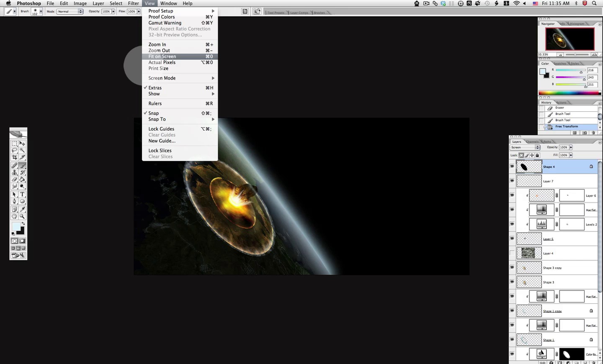Click Navigator zoom in mountains button
The height and width of the screenshot is (364, 603).
coord(594,55)
